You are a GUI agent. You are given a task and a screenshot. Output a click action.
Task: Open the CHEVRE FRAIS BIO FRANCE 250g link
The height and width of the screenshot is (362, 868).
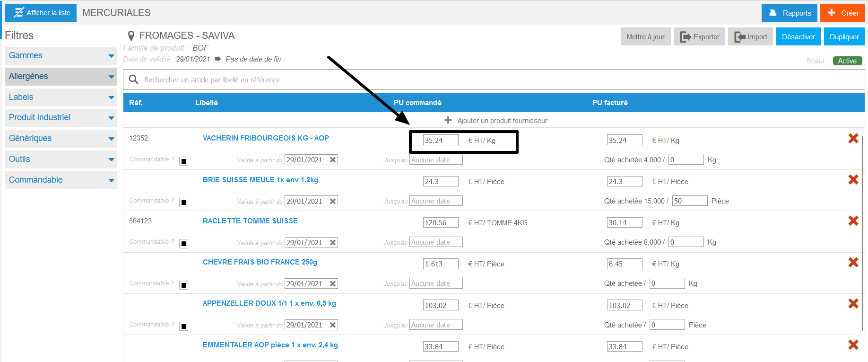click(260, 262)
